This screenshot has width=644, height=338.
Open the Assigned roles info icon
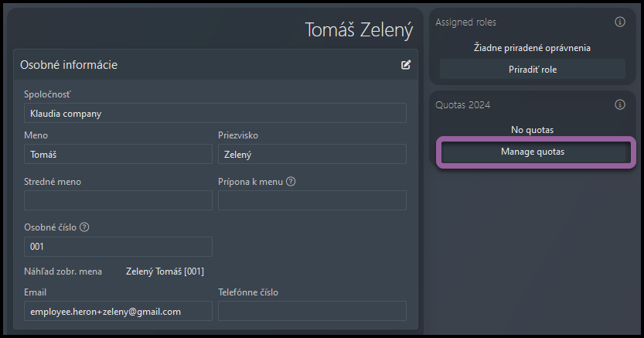coord(620,22)
